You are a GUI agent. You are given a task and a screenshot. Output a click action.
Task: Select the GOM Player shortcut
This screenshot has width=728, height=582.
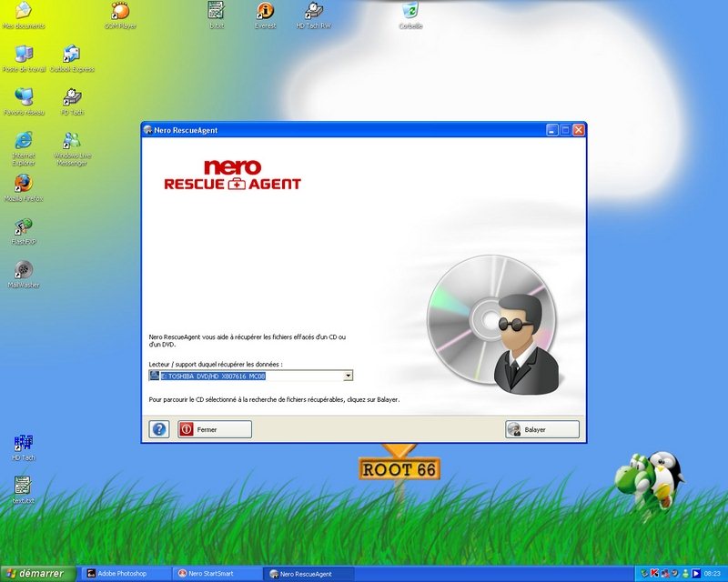tap(120, 15)
